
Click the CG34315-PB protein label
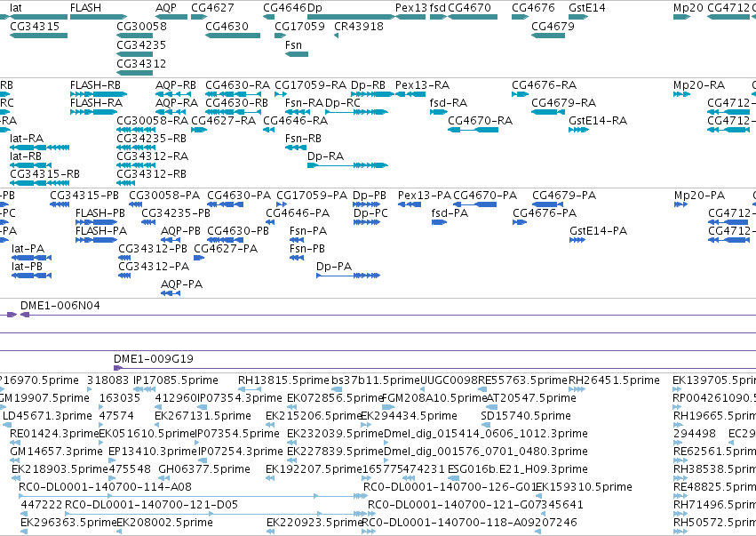coord(84,196)
